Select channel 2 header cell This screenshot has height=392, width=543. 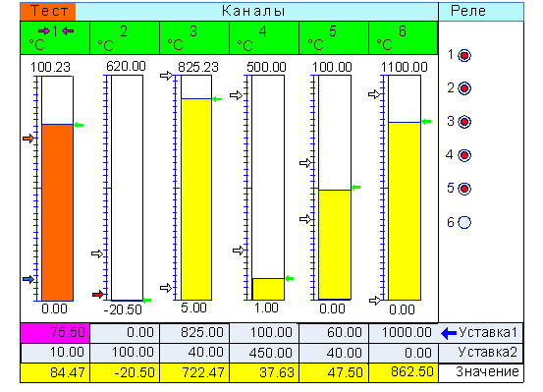125,37
